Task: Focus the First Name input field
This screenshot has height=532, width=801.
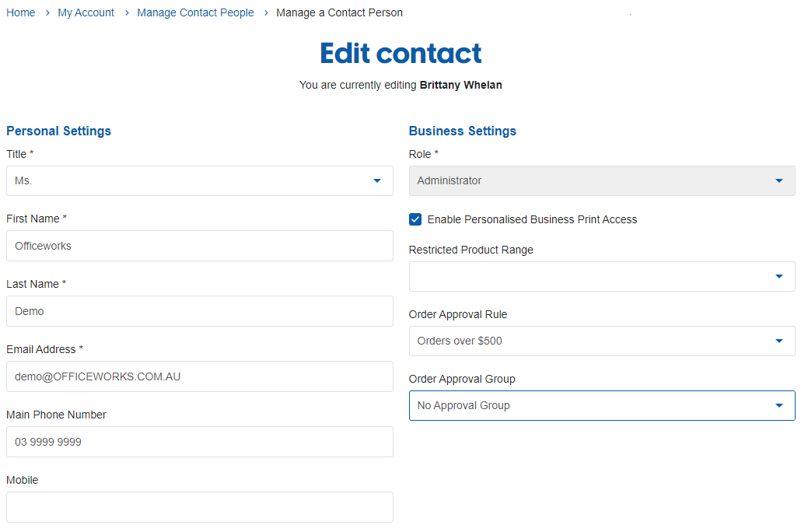Action: point(199,246)
